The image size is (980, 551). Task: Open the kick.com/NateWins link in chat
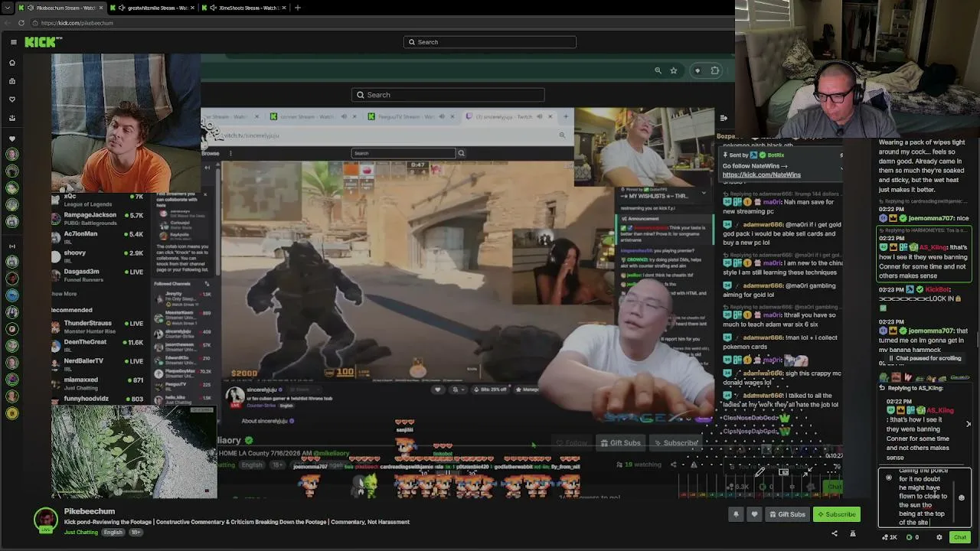pos(762,174)
